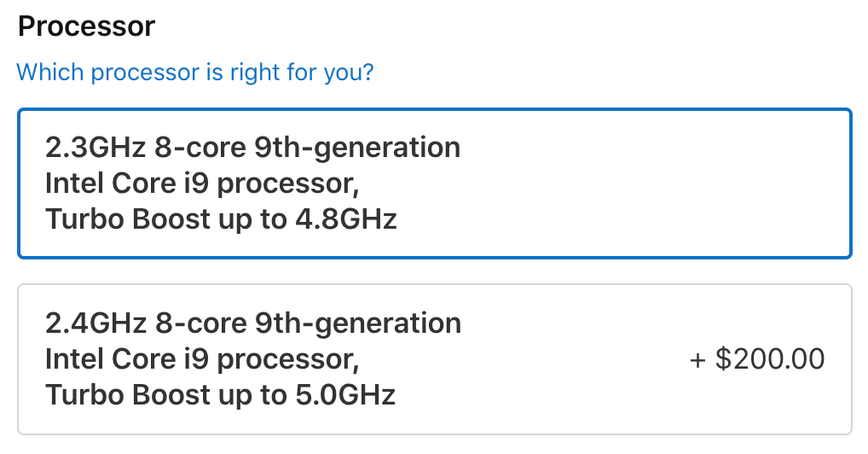
Task: Choose the 2.4GHz 8-core processor option
Action: point(434,359)
